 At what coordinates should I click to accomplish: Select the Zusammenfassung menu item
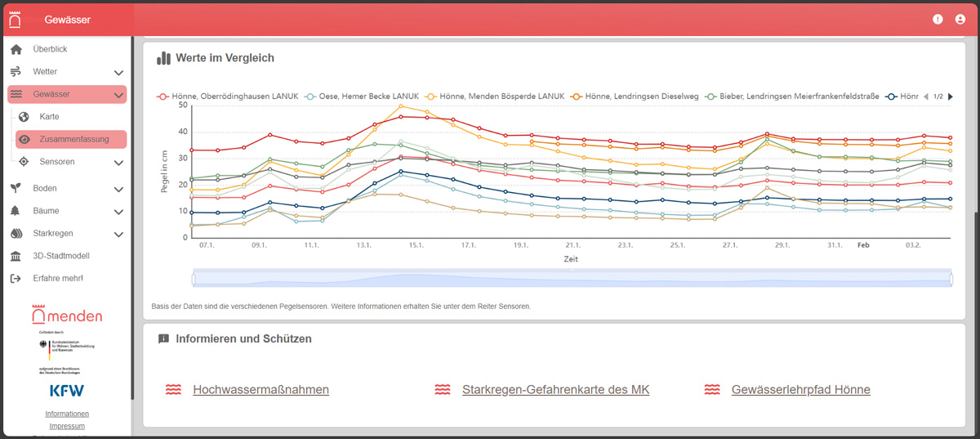[71, 139]
